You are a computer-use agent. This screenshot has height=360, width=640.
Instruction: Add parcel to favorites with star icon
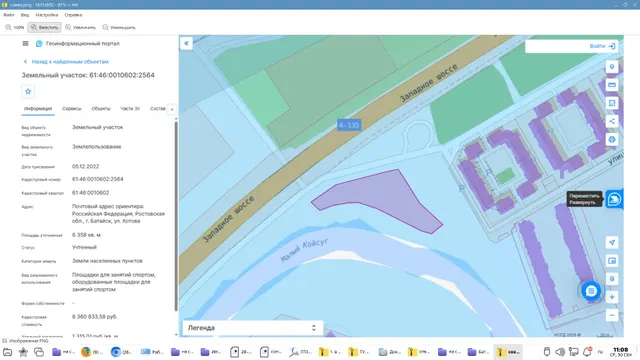click(28, 91)
